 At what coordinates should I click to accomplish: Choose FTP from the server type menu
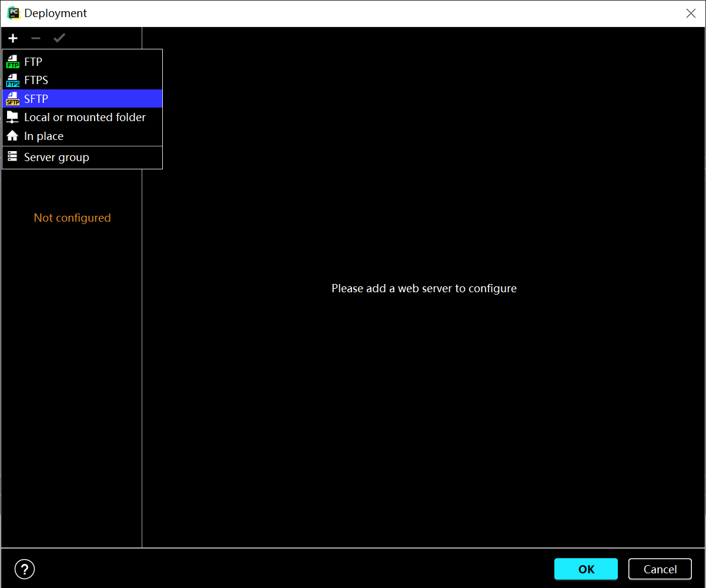(82, 62)
